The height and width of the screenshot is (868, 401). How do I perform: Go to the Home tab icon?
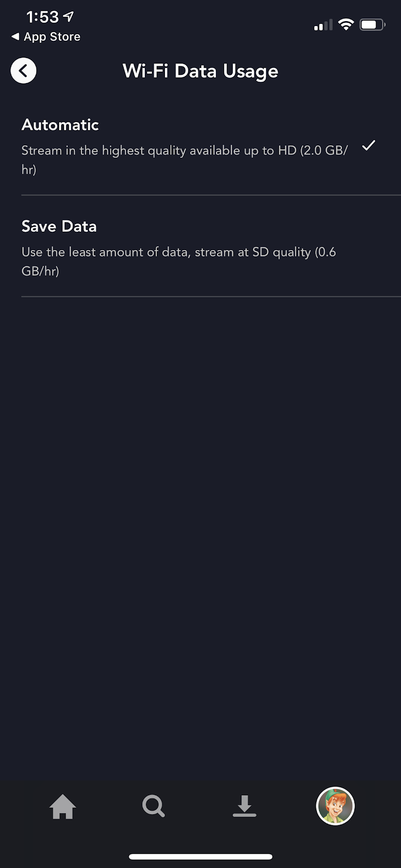pos(63,806)
